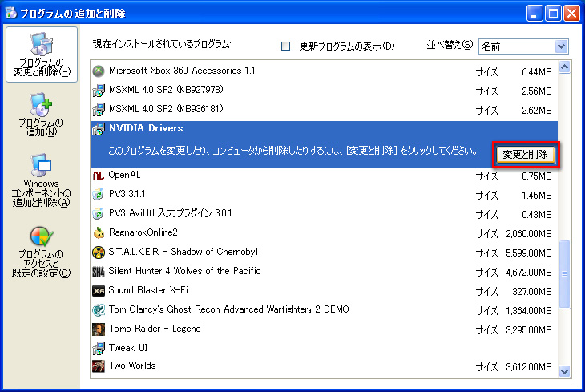Click the scrollbar down arrow of program list
This screenshot has height=392, width=585.
coord(563,370)
